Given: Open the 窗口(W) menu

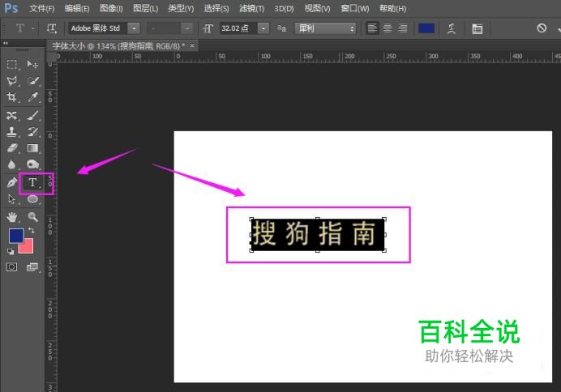Looking at the screenshot, I should [x=355, y=8].
